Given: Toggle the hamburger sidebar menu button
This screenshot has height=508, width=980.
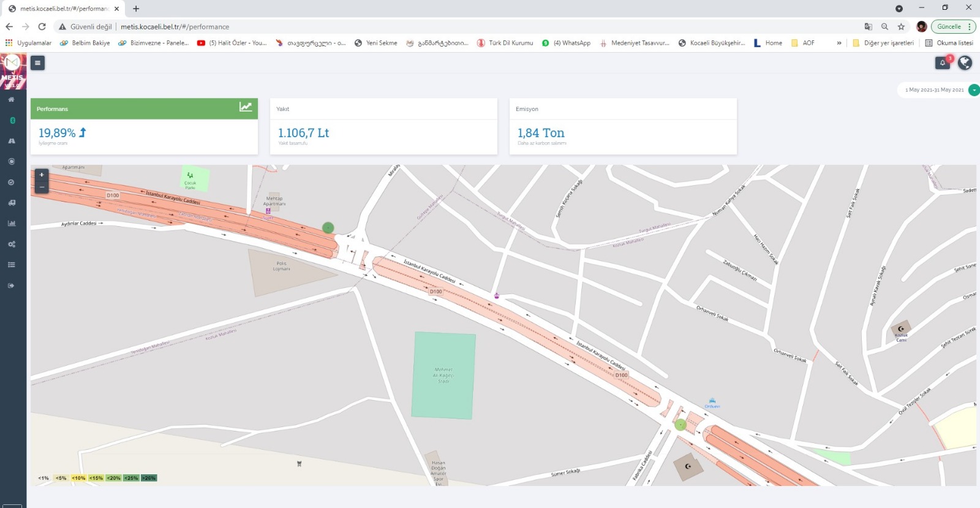Looking at the screenshot, I should click(37, 63).
